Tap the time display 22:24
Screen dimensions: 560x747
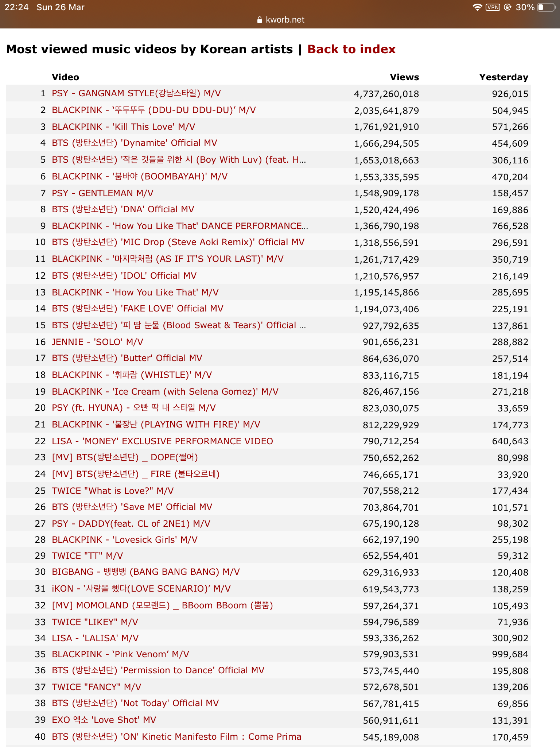click(x=17, y=7)
